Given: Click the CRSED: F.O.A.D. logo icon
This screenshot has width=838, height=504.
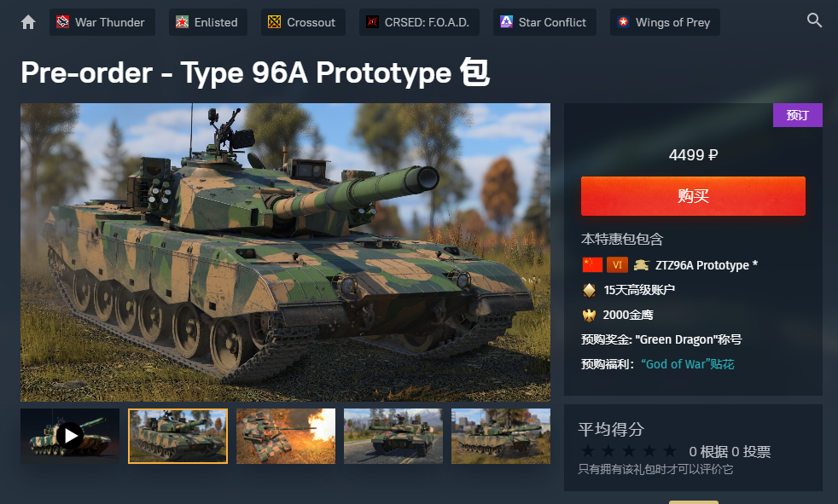Looking at the screenshot, I should pyautogui.click(x=372, y=22).
